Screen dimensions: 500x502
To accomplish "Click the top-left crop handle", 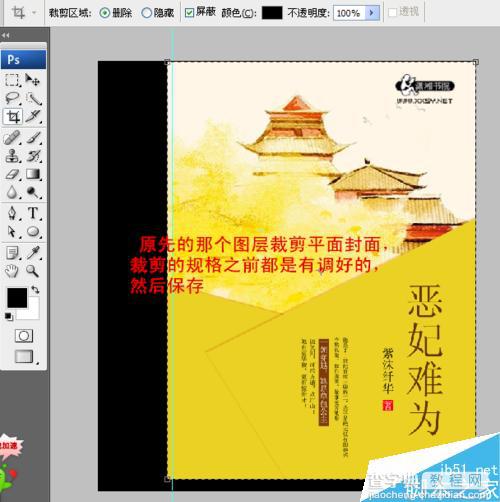I will tap(167, 62).
